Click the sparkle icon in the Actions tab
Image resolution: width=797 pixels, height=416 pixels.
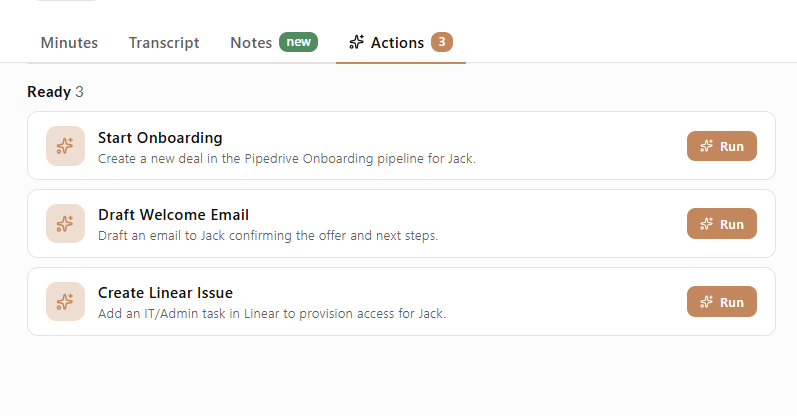pos(356,43)
